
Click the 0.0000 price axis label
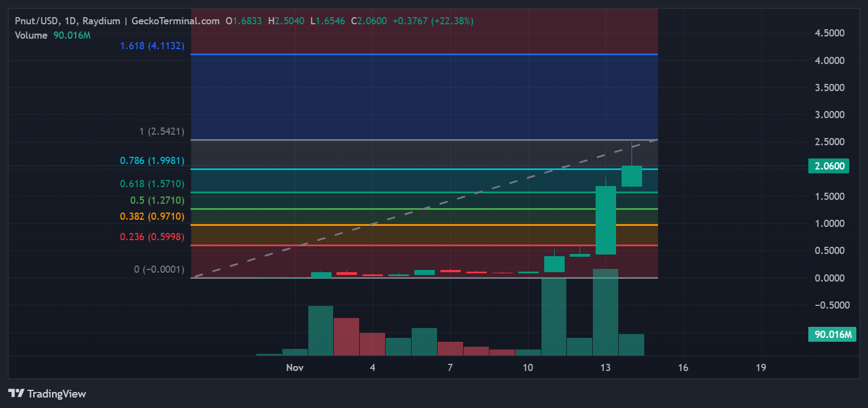click(x=830, y=278)
